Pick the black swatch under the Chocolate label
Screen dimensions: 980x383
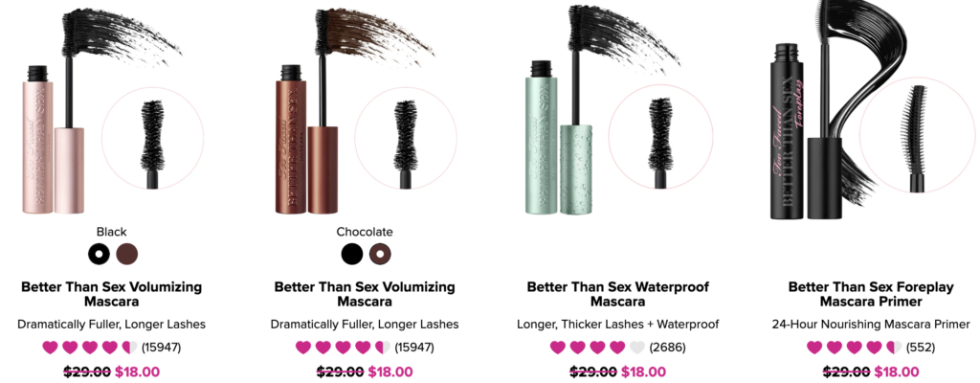point(352,254)
